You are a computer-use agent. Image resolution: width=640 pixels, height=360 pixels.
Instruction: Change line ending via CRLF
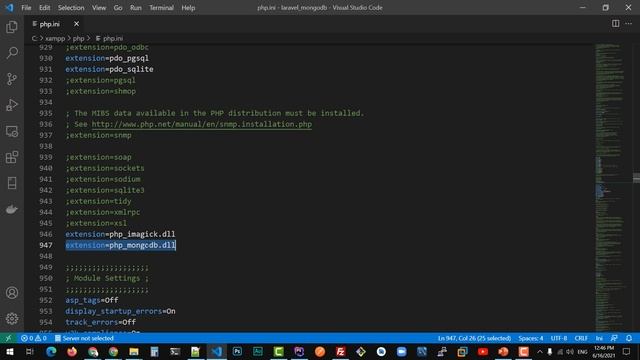[581, 338]
